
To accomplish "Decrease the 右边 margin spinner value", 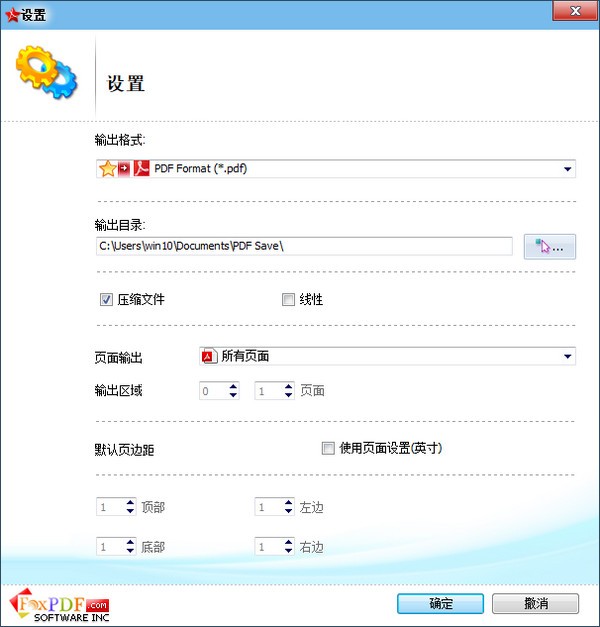I will tap(289, 551).
